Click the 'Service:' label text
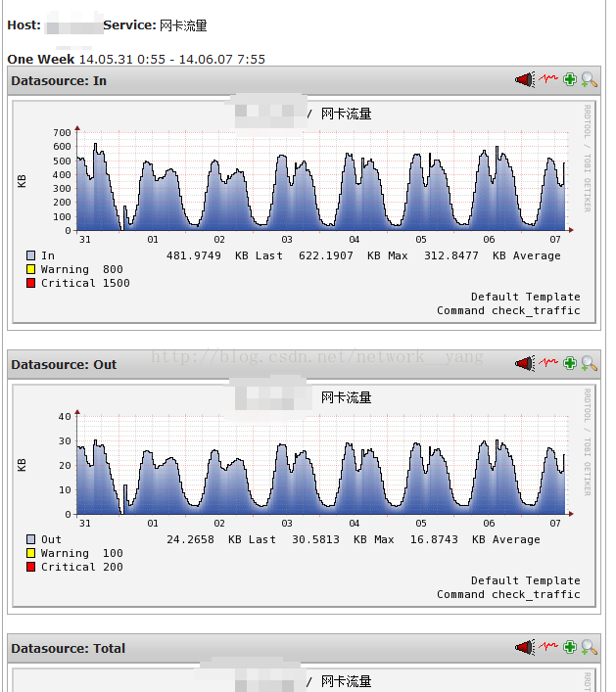Viewport: 616px width, 692px height. pos(129,25)
